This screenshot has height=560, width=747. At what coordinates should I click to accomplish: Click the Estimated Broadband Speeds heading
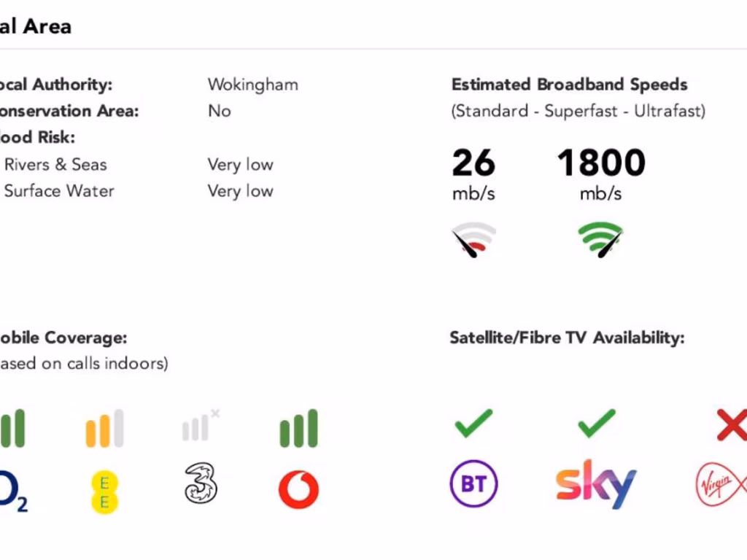coord(569,85)
